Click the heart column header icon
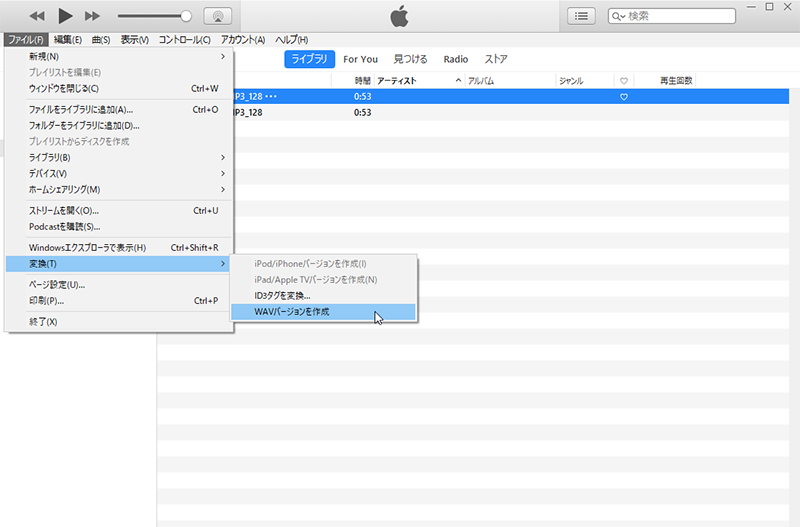 coord(623,81)
